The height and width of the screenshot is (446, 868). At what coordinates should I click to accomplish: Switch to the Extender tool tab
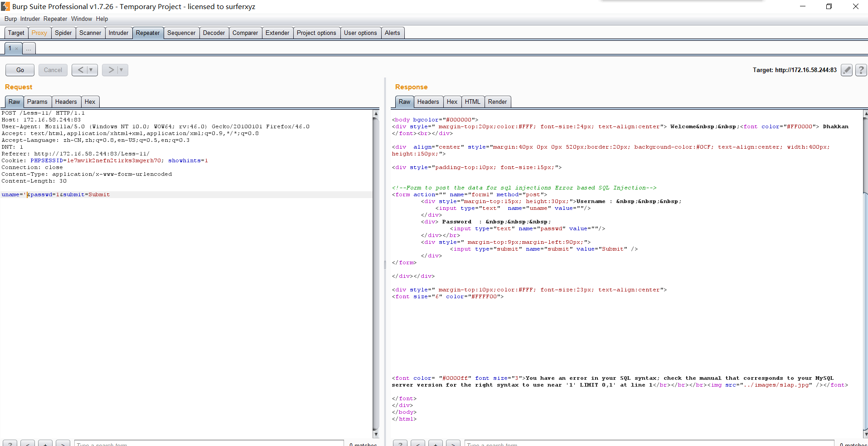[277, 33]
